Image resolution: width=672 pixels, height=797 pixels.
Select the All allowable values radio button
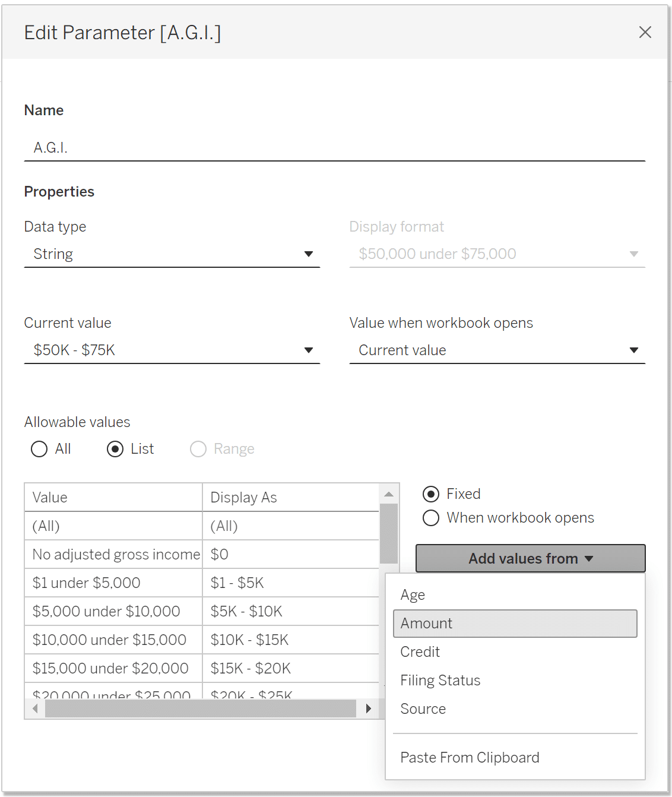click(39, 449)
